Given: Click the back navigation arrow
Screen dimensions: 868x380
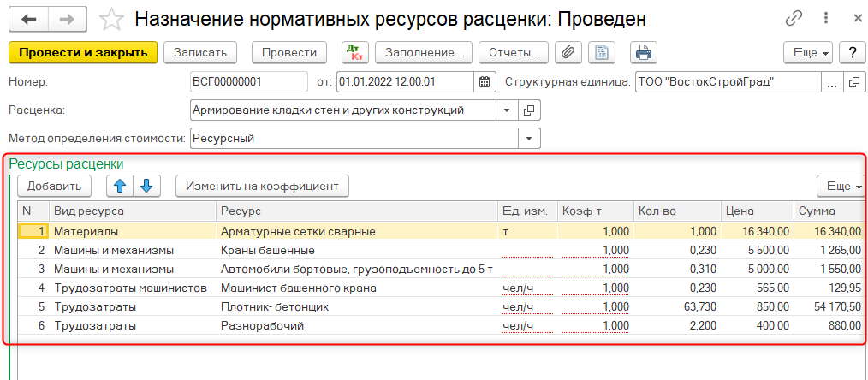Looking at the screenshot, I should [x=28, y=19].
